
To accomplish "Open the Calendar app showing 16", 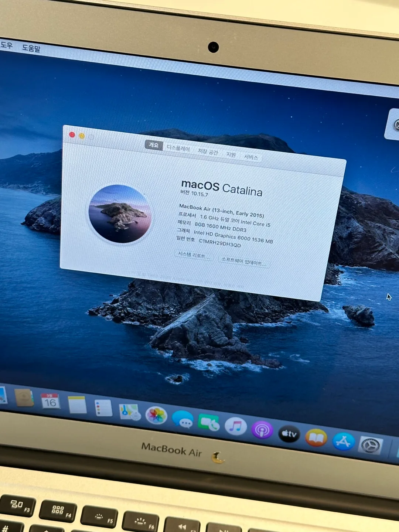I will click(x=50, y=401).
